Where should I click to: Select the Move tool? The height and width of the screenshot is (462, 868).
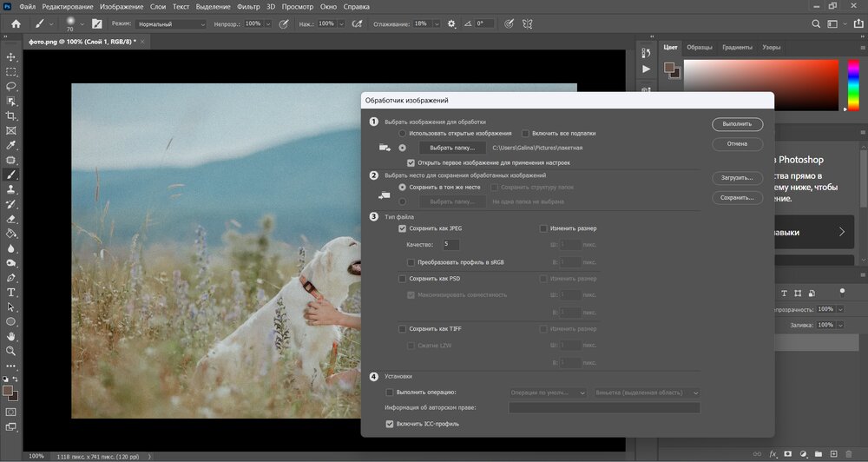pos(11,57)
